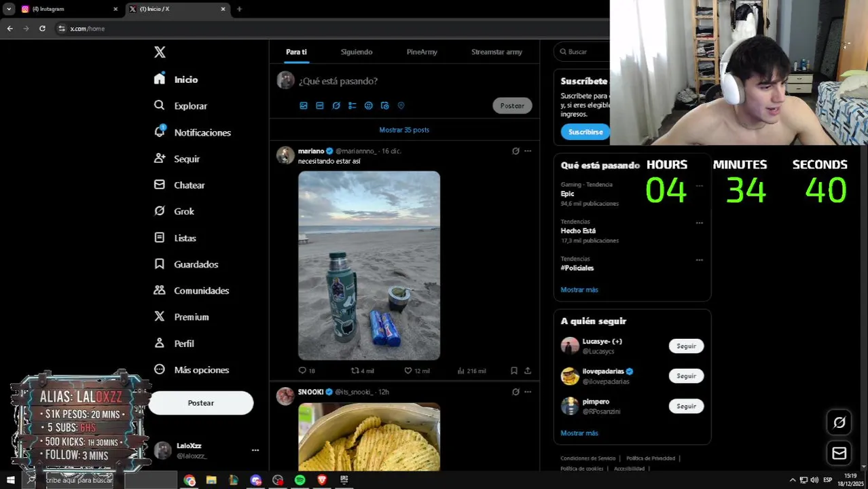Open more options on SNOOKI's post
The width and height of the screenshot is (868, 489).
click(x=528, y=392)
